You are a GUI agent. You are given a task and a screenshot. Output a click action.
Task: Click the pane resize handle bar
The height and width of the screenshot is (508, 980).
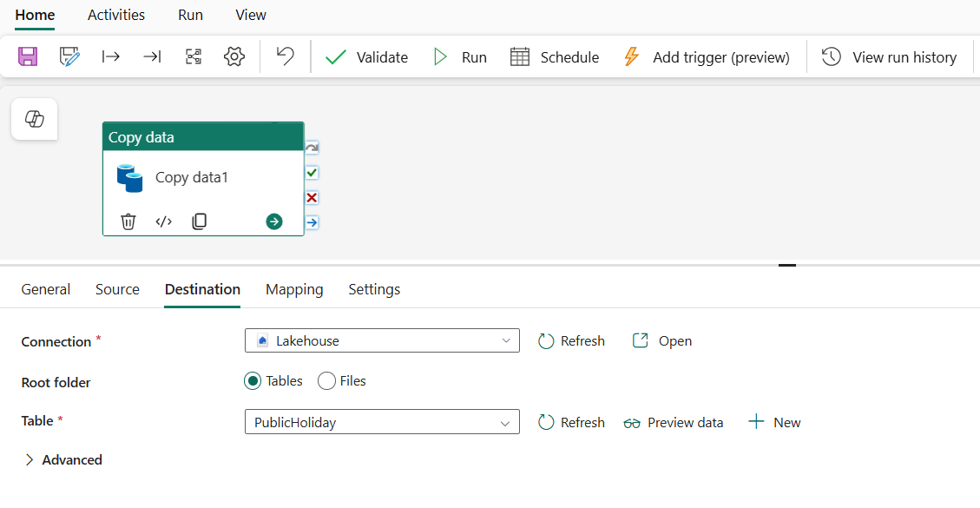pos(787,265)
